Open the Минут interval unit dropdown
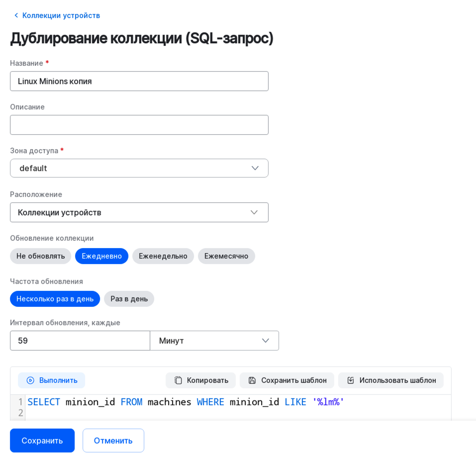The image size is (476, 460). pyautogui.click(x=214, y=341)
